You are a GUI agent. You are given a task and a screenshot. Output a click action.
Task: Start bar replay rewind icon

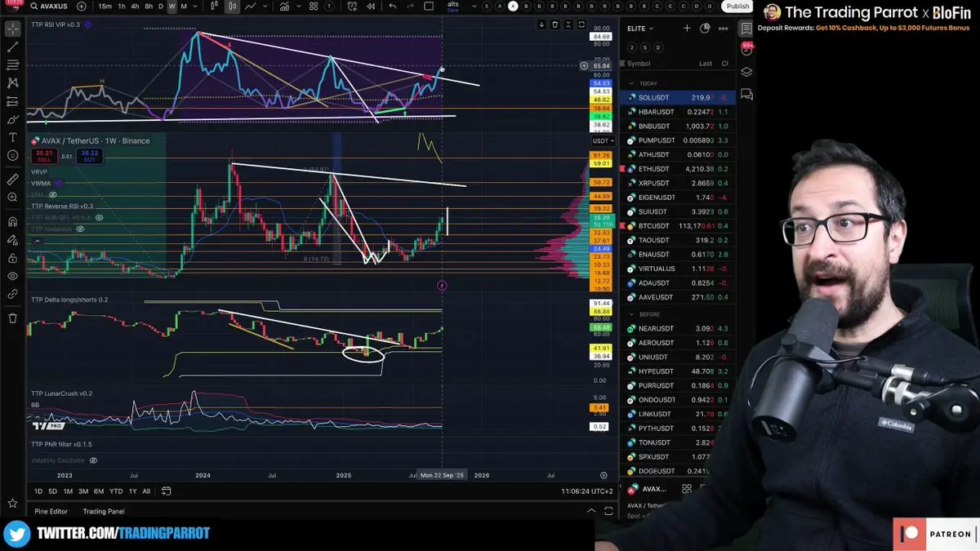(370, 7)
